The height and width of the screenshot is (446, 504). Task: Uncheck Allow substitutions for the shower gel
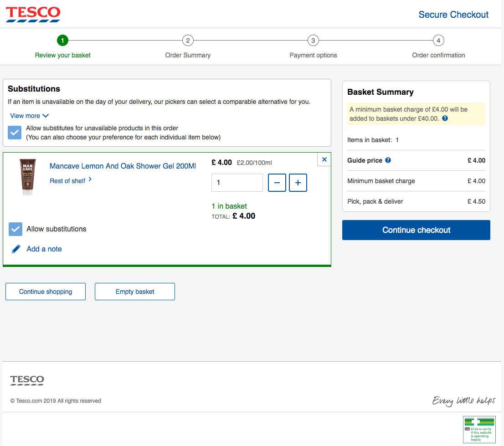point(15,229)
